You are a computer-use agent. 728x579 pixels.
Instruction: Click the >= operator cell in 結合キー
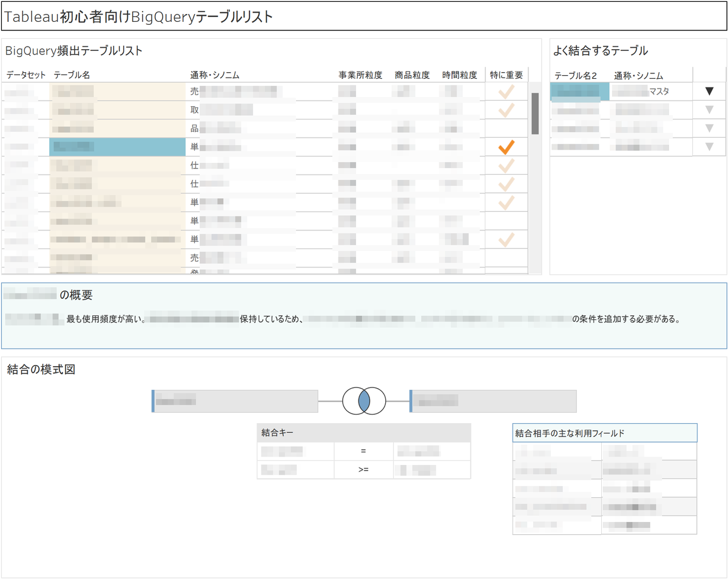pyautogui.click(x=363, y=469)
